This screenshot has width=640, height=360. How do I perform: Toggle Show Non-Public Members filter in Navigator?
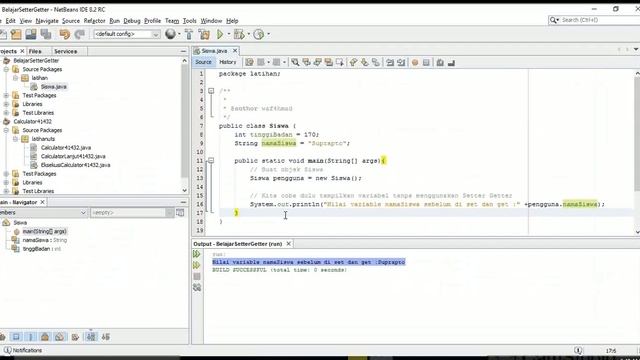45,337
